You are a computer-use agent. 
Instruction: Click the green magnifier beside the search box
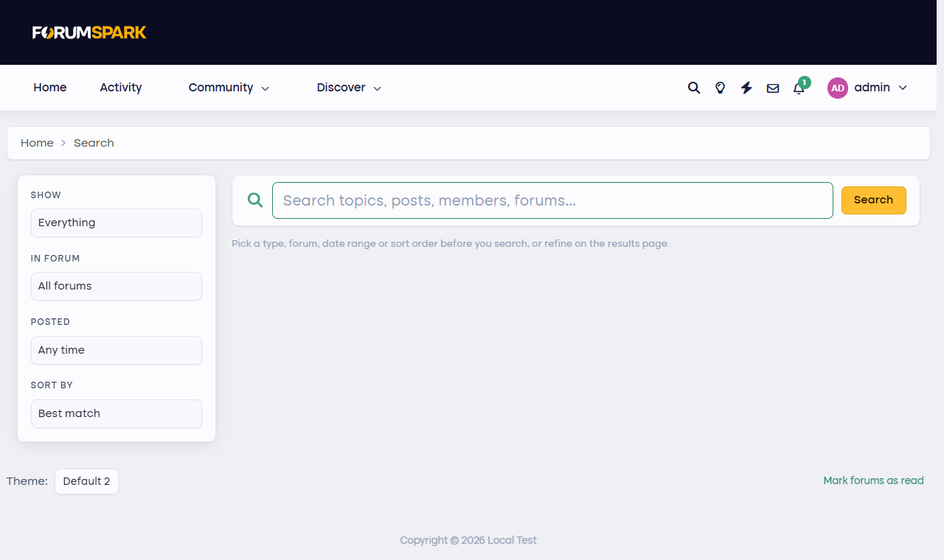pos(255,200)
